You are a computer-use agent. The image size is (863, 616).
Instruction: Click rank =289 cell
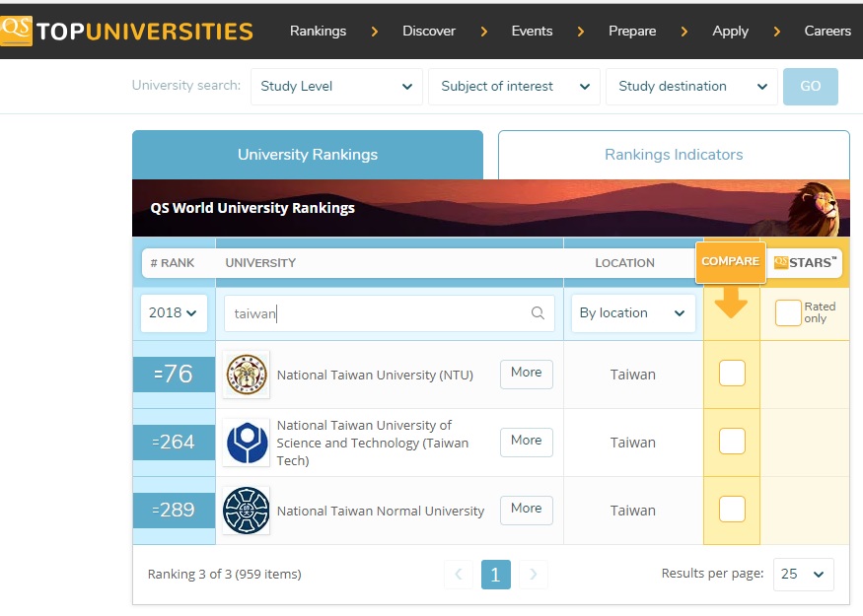174,510
